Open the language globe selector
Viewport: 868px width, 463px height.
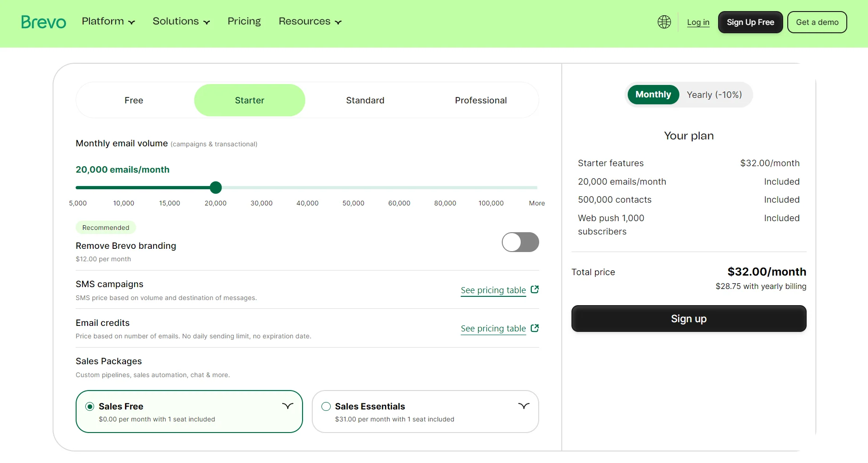click(x=664, y=22)
